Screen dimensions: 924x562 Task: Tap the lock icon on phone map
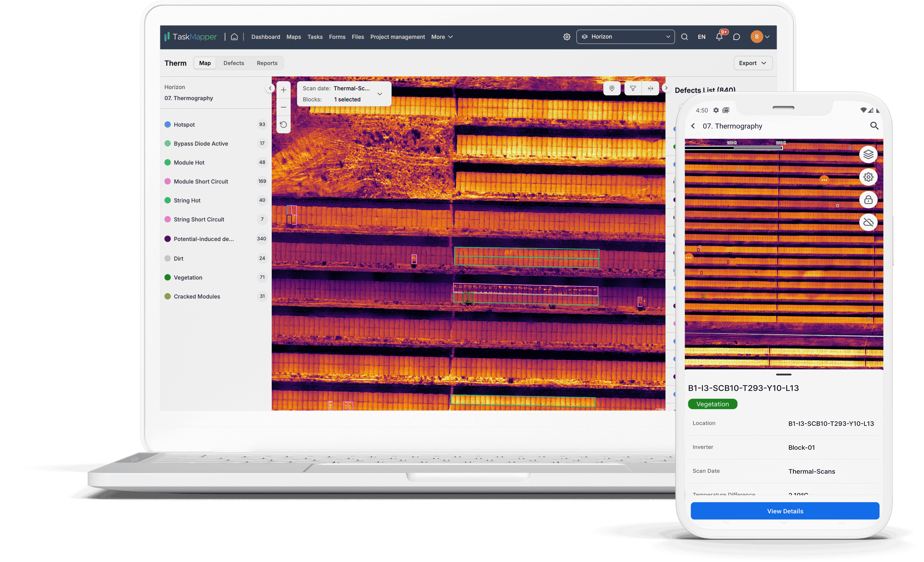point(868,200)
